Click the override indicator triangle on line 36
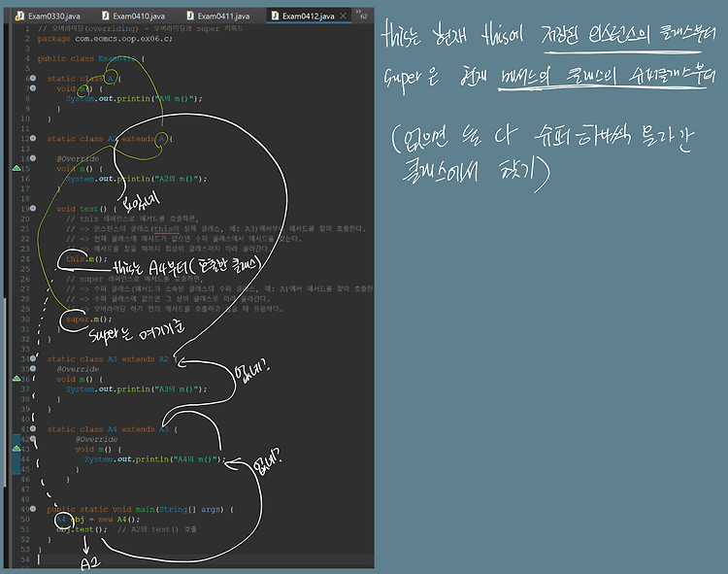 [17, 379]
